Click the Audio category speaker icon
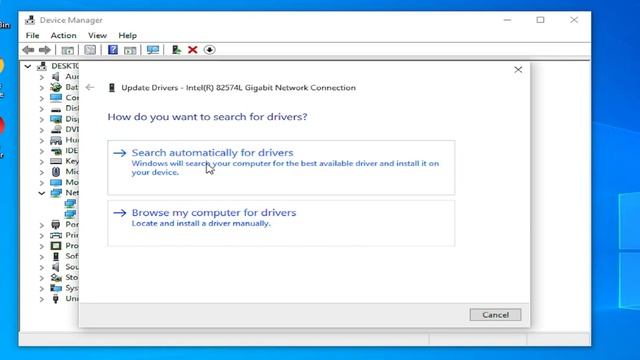The height and width of the screenshot is (360, 640). (56, 76)
